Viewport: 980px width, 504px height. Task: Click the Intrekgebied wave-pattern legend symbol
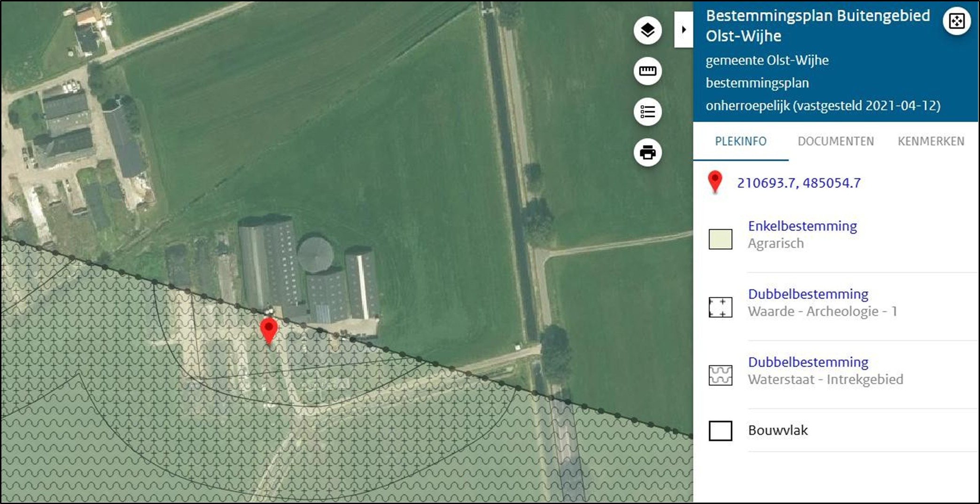[x=720, y=375]
